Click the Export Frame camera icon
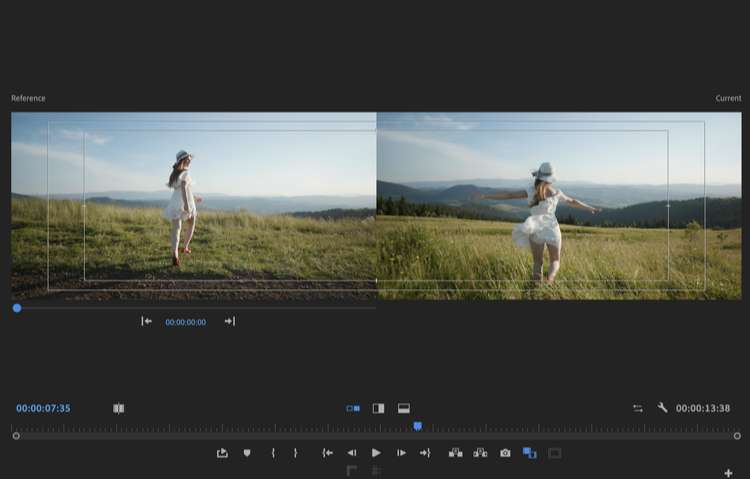Image resolution: width=750 pixels, height=479 pixels. (x=505, y=453)
